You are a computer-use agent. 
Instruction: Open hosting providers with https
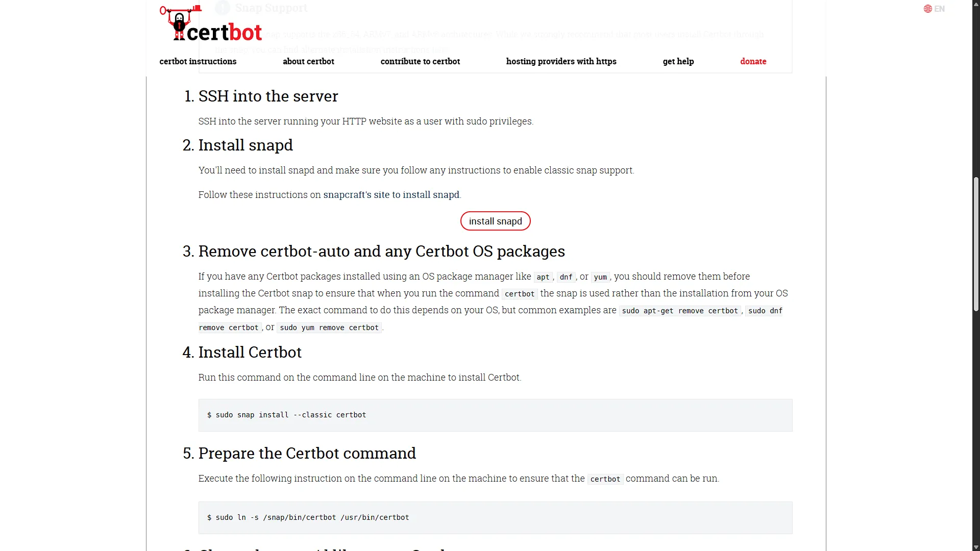point(561,61)
